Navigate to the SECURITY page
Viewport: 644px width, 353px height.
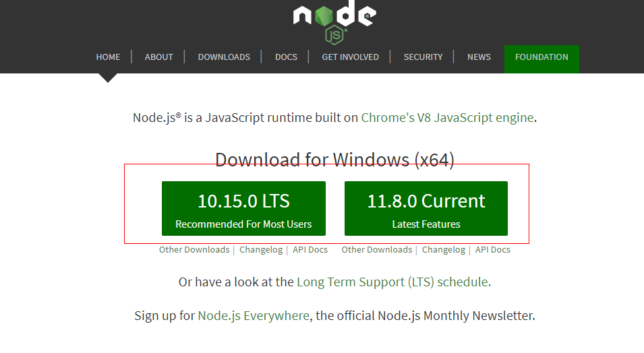[x=423, y=57]
